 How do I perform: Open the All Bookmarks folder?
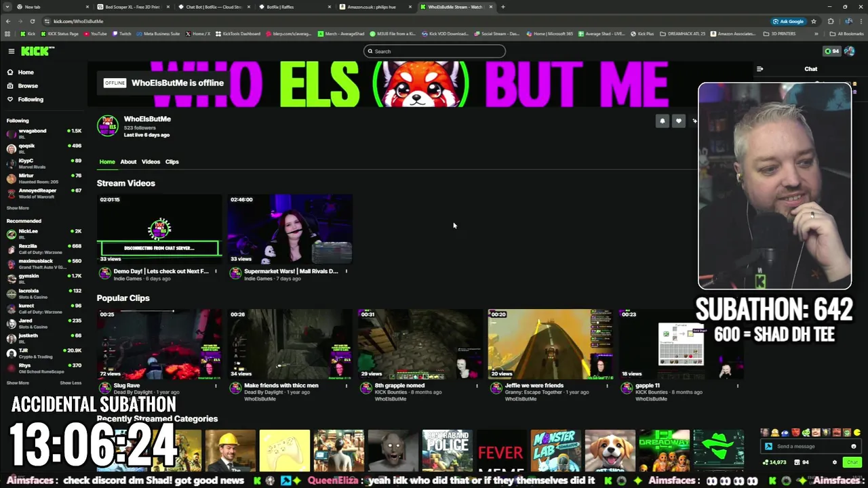click(x=847, y=33)
